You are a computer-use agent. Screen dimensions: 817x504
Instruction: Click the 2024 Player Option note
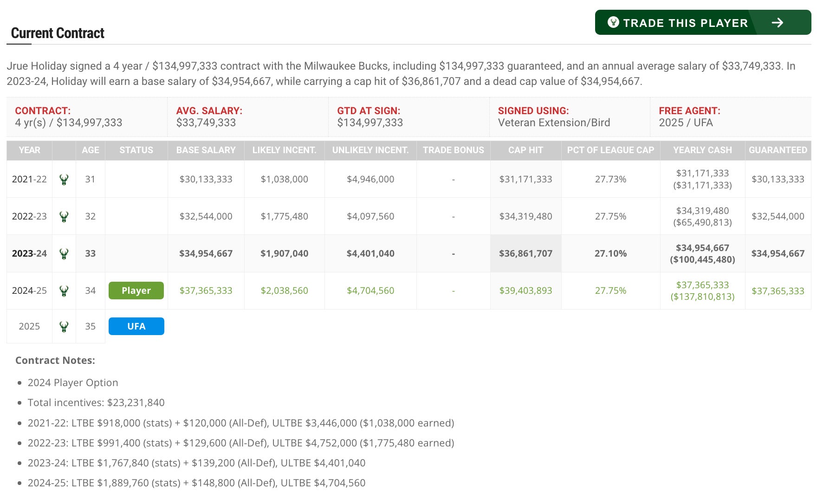click(73, 383)
